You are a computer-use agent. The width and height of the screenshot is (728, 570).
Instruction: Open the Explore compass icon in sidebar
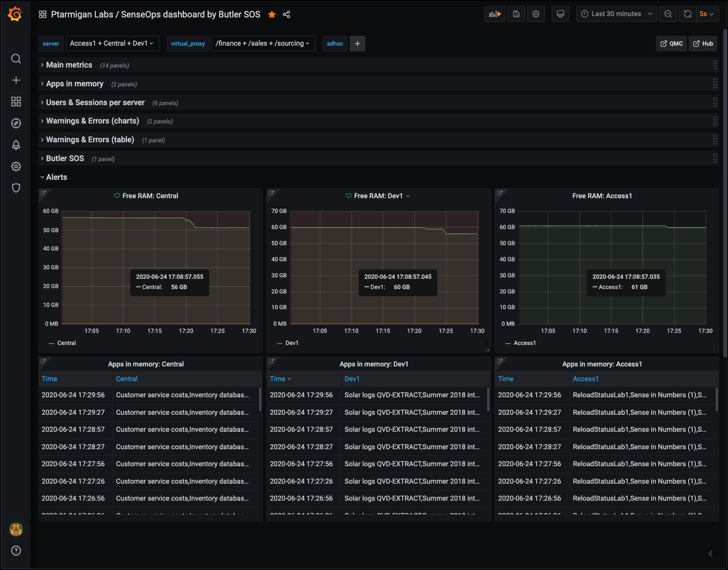[x=16, y=123]
